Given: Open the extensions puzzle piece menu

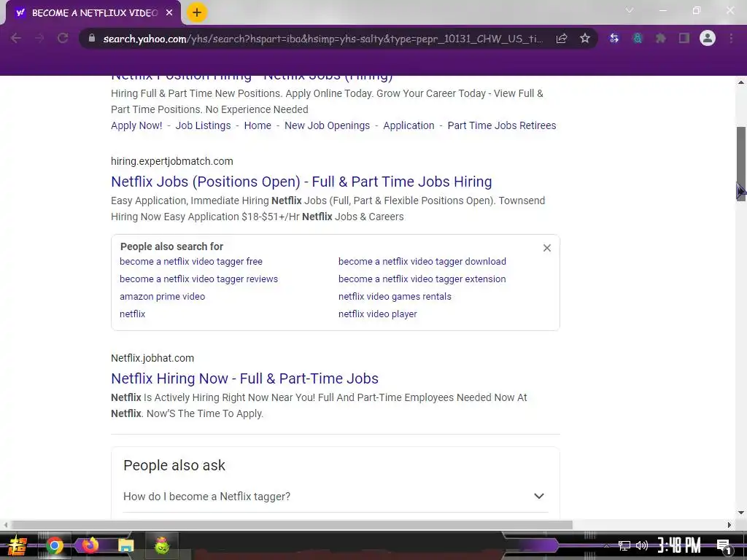Looking at the screenshot, I should [660, 39].
